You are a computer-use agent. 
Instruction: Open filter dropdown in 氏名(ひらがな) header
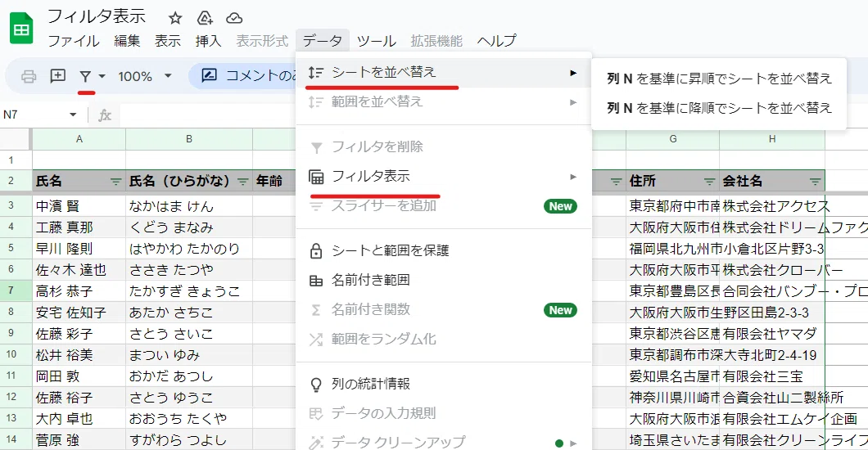click(x=243, y=182)
